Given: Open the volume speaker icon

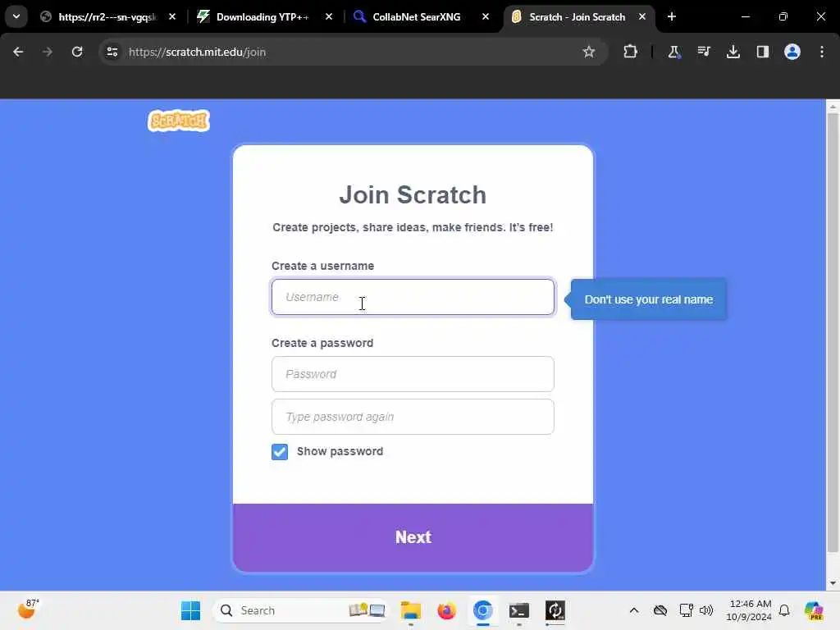Looking at the screenshot, I should click(x=706, y=610).
